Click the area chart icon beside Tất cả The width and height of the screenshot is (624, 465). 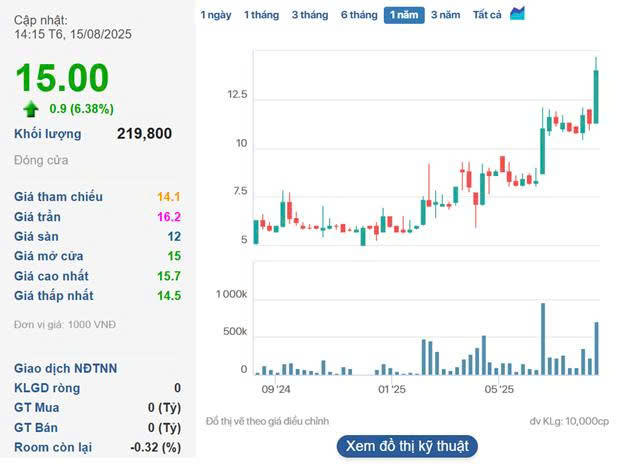click(x=517, y=14)
